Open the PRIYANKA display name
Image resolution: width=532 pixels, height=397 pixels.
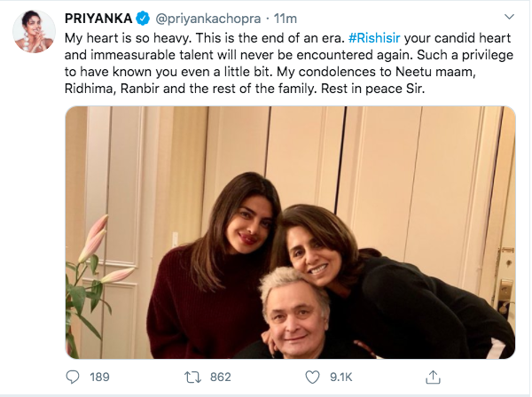pos(97,19)
